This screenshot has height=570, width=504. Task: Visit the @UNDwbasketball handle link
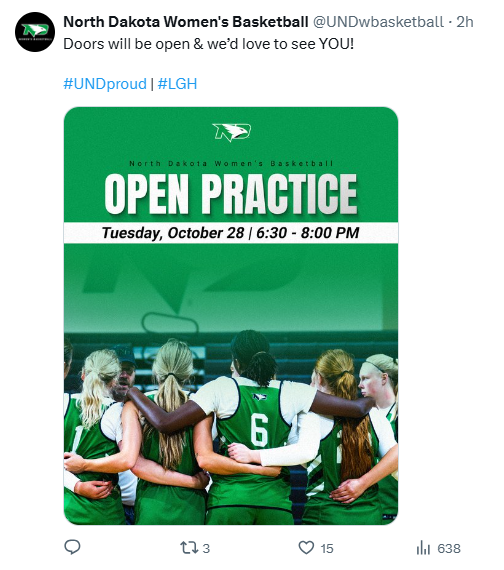pos(378,22)
